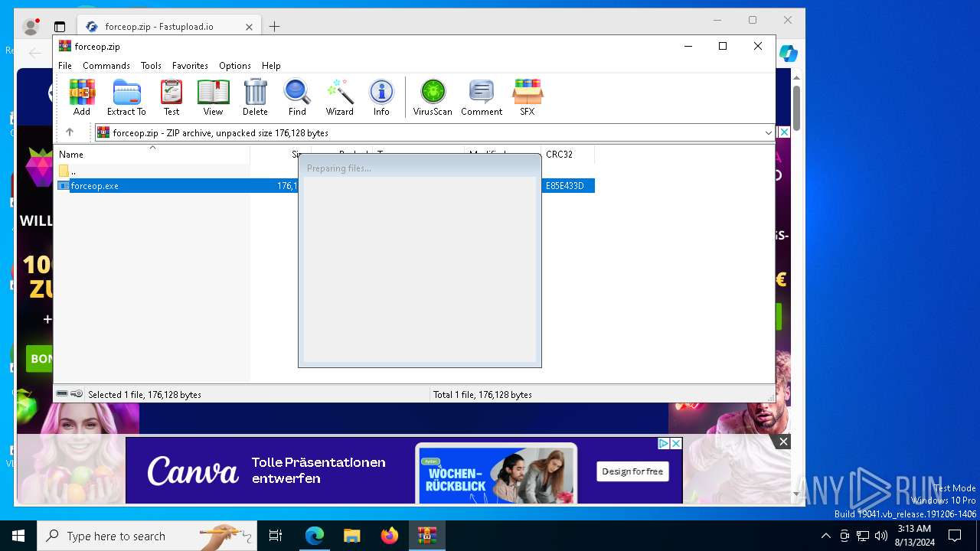Click WinRAR taskbar button
980x551 pixels.
click(x=426, y=536)
